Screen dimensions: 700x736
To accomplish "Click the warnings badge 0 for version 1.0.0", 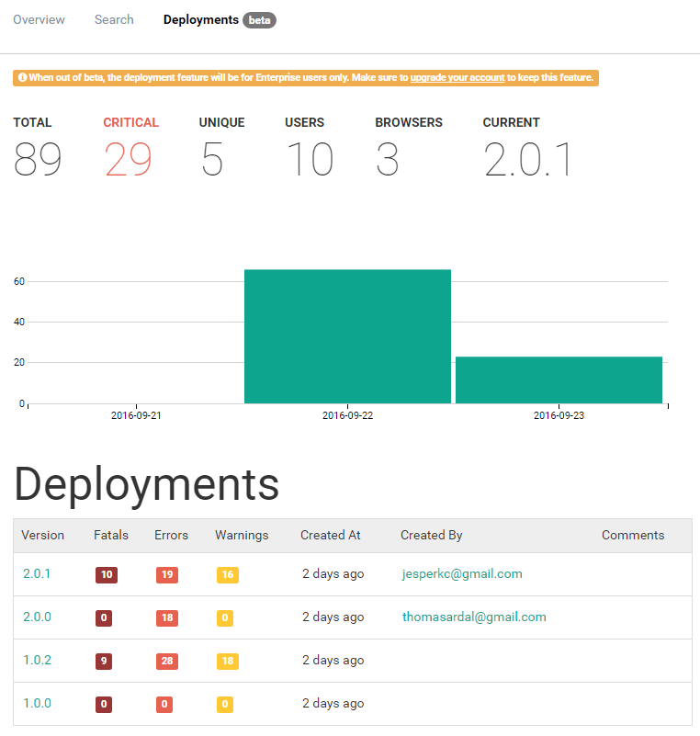I will pyautogui.click(x=225, y=704).
